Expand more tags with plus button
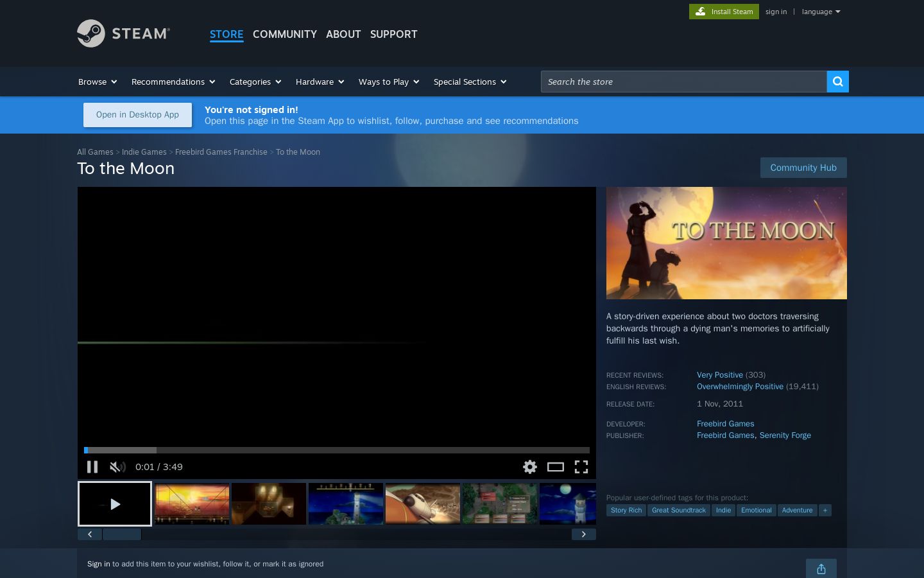The width and height of the screenshot is (924, 578). [825, 510]
